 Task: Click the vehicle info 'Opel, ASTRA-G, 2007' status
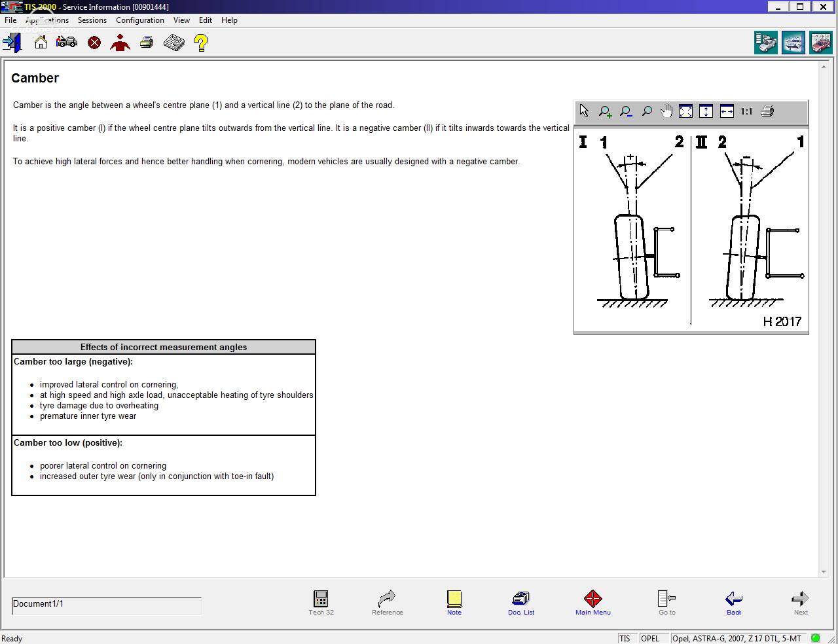(739, 638)
